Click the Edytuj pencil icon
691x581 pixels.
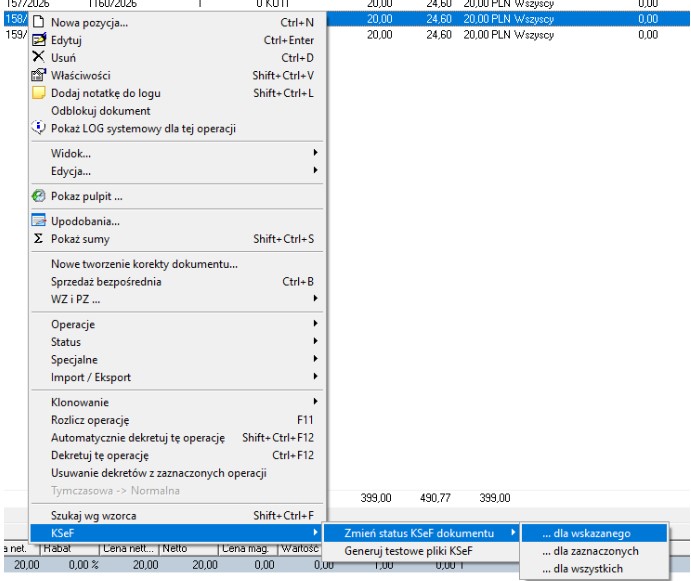[x=39, y=40]
